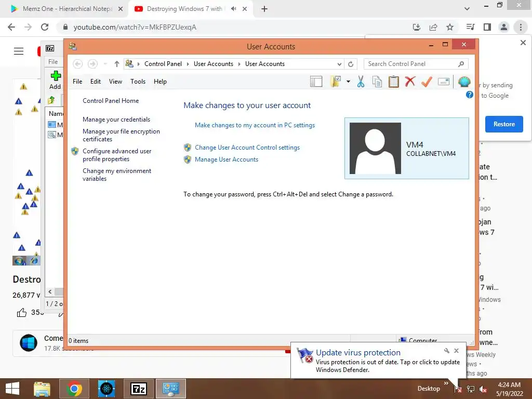Go back in User Accounts window
Screen dimensions: 532x399
coord(78,64)
